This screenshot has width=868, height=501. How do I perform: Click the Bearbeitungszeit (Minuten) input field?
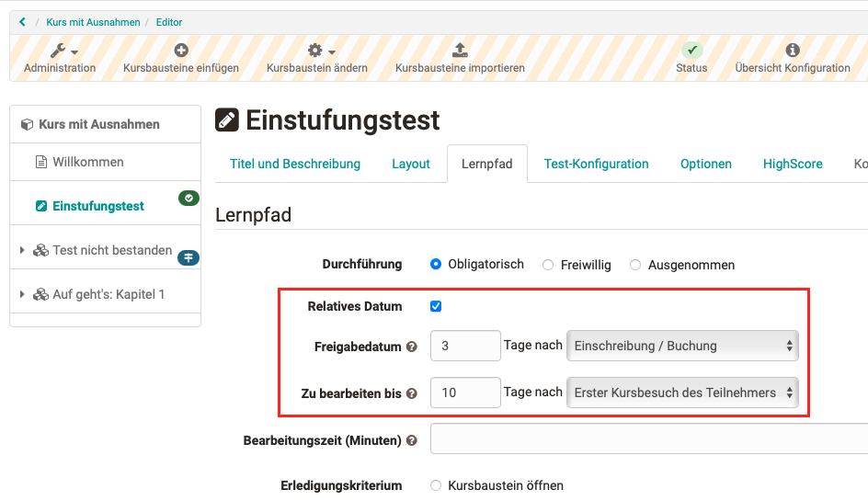click(648, 439)
